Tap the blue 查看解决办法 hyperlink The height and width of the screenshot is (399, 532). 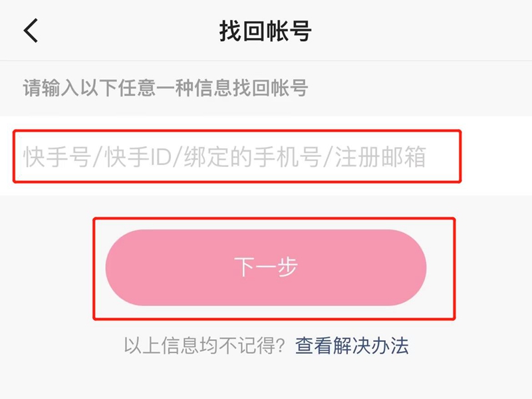coord(352,346)
